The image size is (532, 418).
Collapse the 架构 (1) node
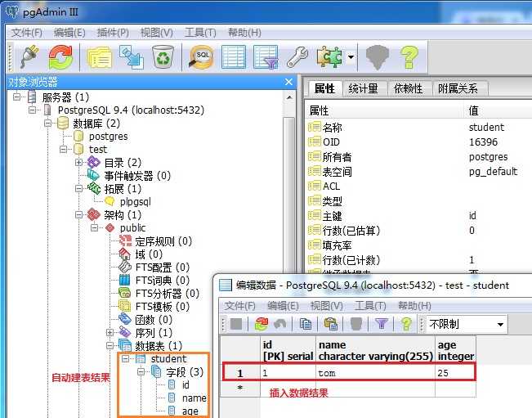78,215
